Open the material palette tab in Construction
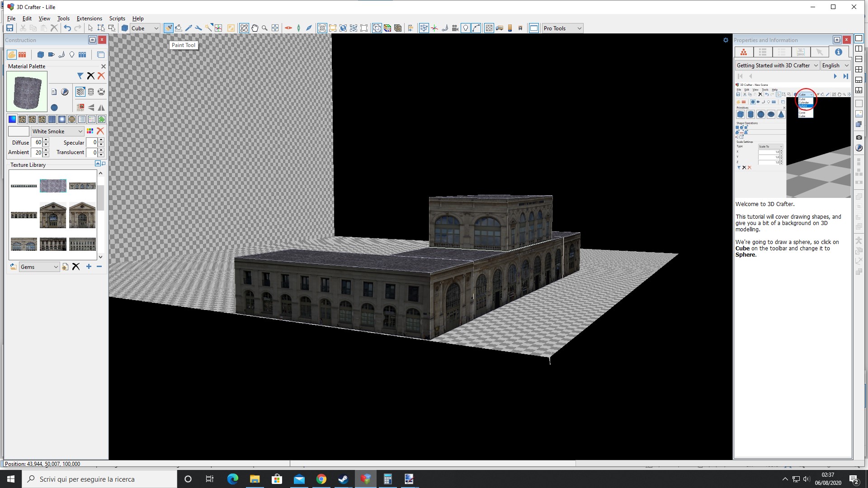Image resolution: width=868 pixels, height=488 pixels. [11, 55]
